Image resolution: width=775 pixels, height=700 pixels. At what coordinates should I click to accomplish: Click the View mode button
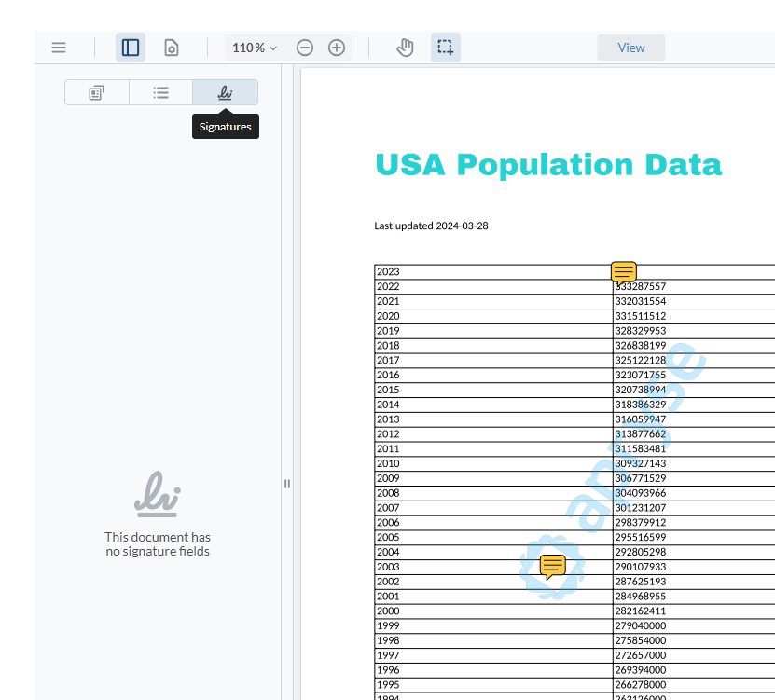(x=631, y=48)
